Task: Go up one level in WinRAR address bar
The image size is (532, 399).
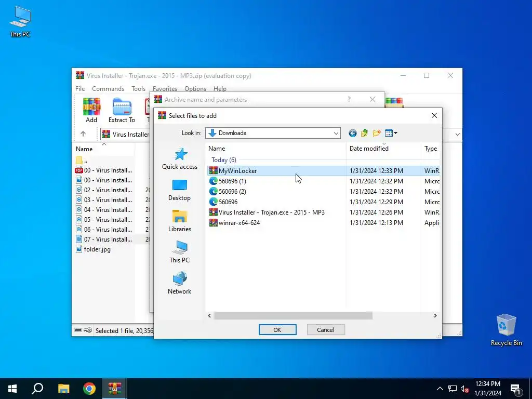Action: [x=83, y=134]
